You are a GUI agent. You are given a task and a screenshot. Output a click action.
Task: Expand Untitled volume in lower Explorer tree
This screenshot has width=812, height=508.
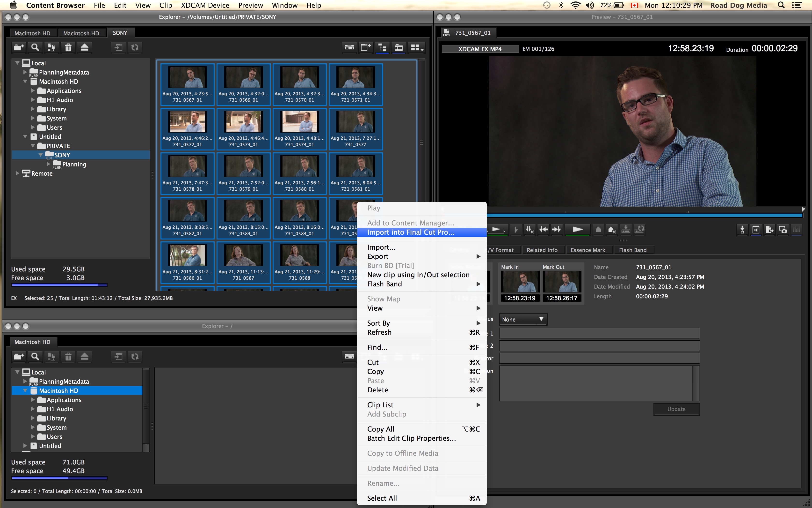(x=25, y=446)
